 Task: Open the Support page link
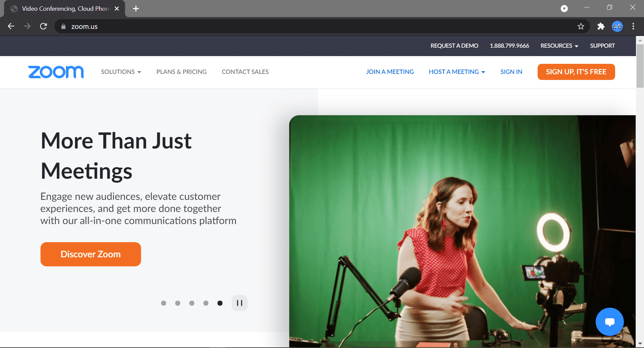[x=602, y=46]
